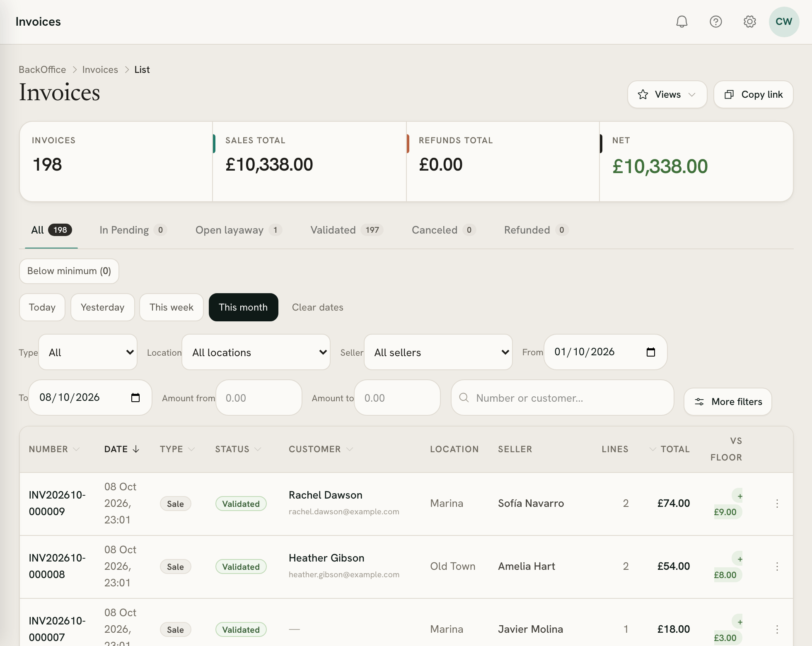
Task: Click customer Rachel Dawson
Action: click(x=326, y=495)
